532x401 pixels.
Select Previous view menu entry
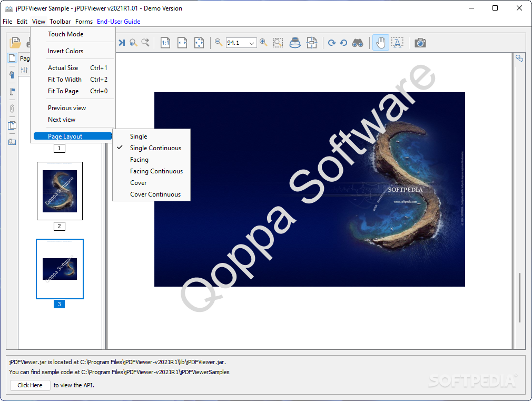[x=73, y=108]
